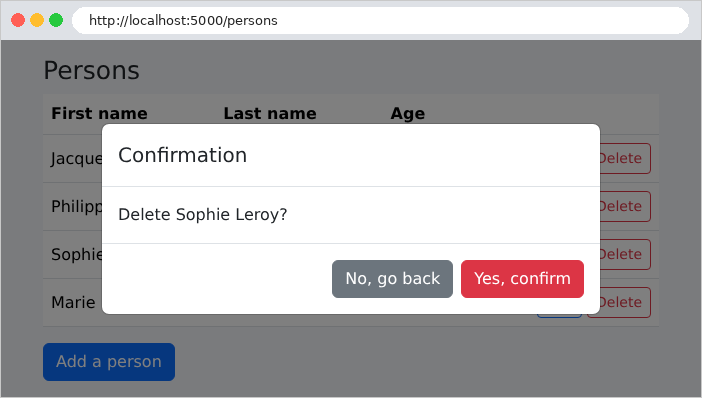Click the Delete button in Jacques row
Screen dimensions: 702x398
(625, 158)
